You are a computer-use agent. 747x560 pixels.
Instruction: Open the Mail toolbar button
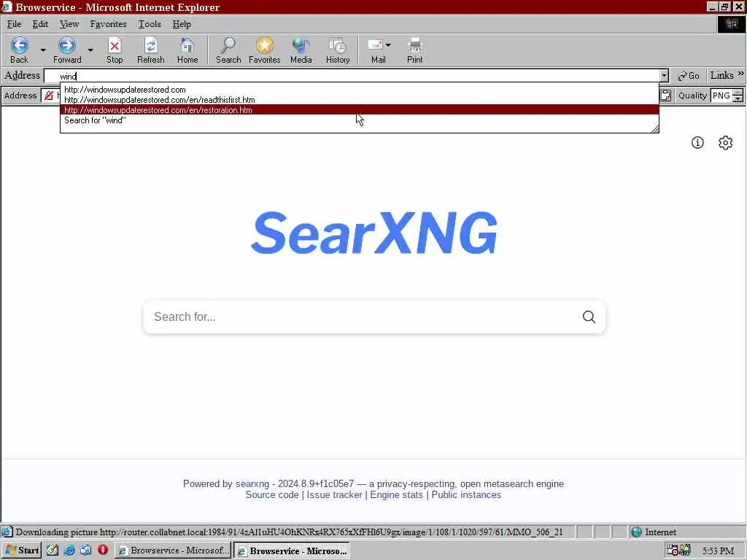coord(376,50)
